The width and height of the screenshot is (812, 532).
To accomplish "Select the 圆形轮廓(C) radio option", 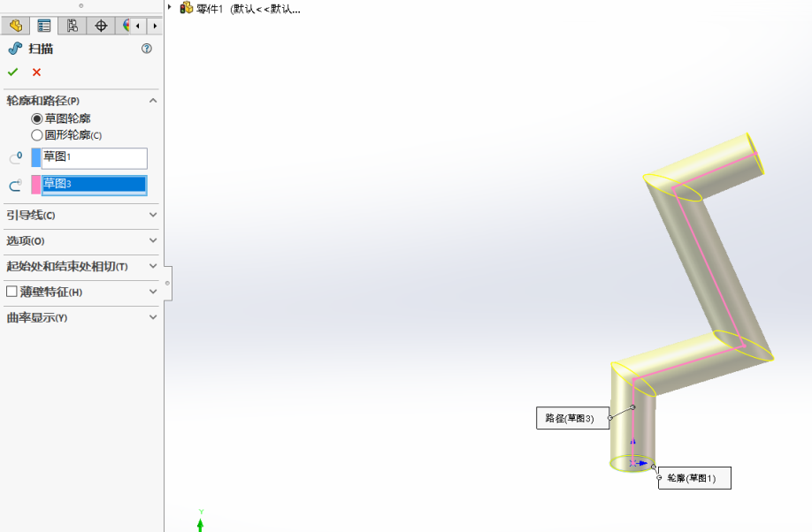I will 37,135.
